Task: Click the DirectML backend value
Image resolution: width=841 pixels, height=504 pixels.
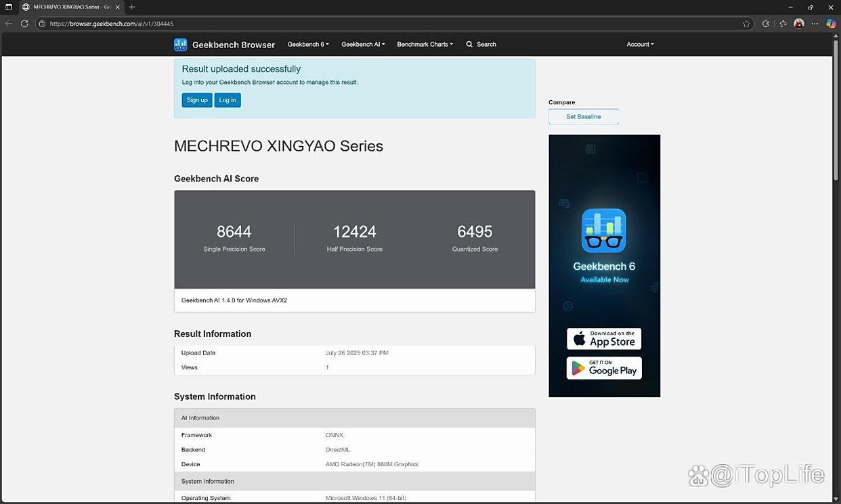Action: point(337,450)
